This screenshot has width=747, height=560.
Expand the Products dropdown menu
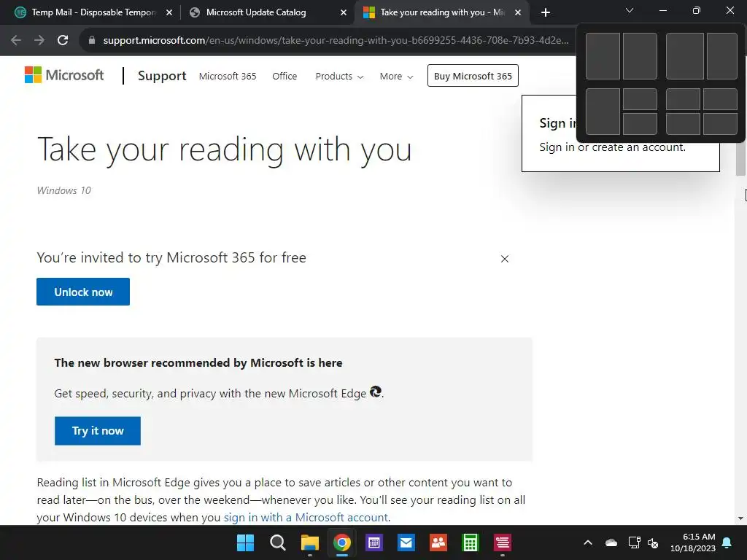pos(339,76)
